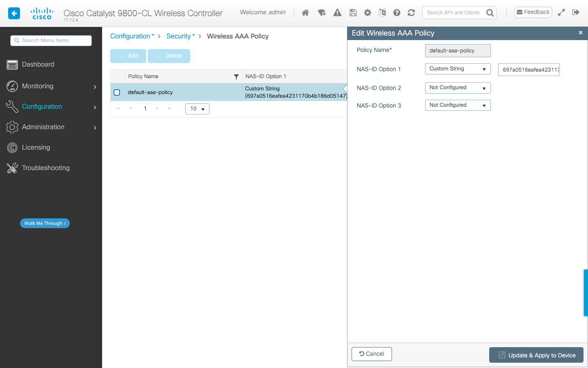This screenshot has height=368, width=588.
Task: Start the Walk Me Through guide
Action: (x=45, y=223)
